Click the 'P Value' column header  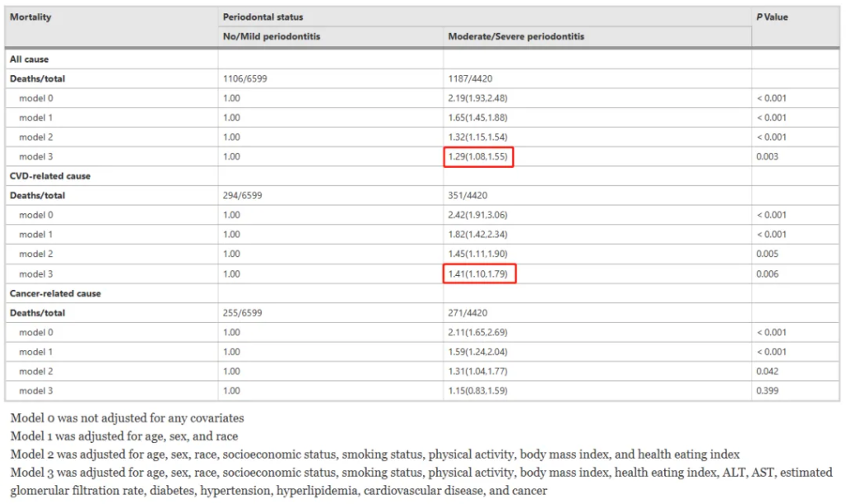pyautogui.click(x=772, y=17)
